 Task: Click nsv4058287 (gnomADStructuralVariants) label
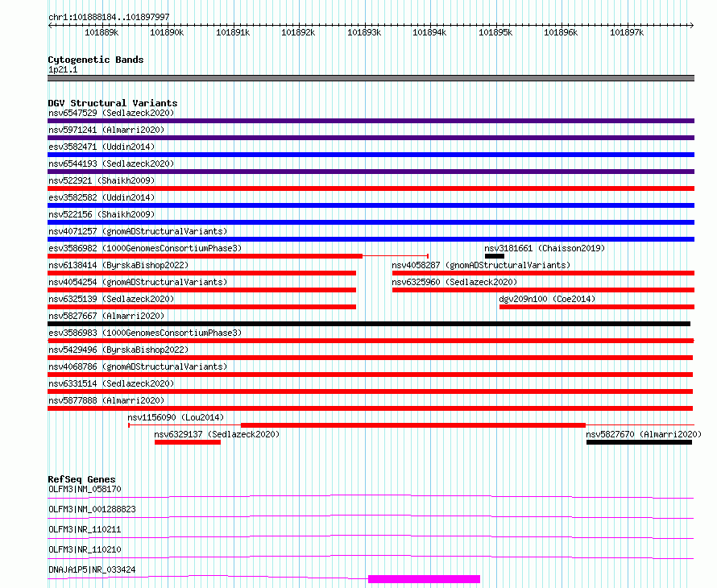[x=481, y=265]
